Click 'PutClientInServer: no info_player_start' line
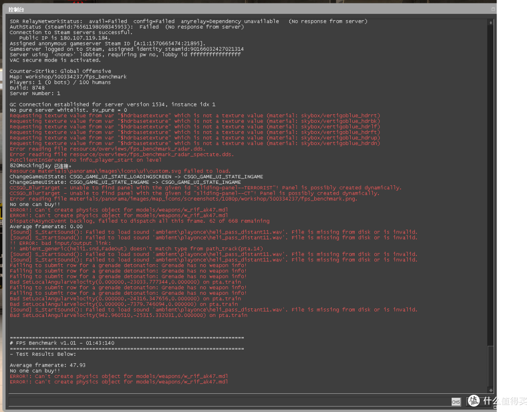The width and height of the screenshot is (532, 412). [86, 160]
